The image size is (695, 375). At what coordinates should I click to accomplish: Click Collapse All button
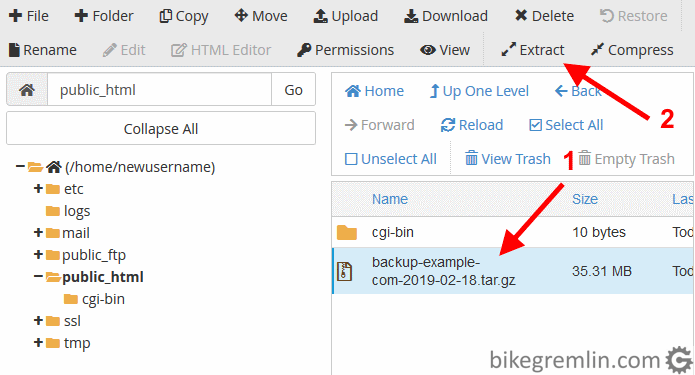[161, 129]
